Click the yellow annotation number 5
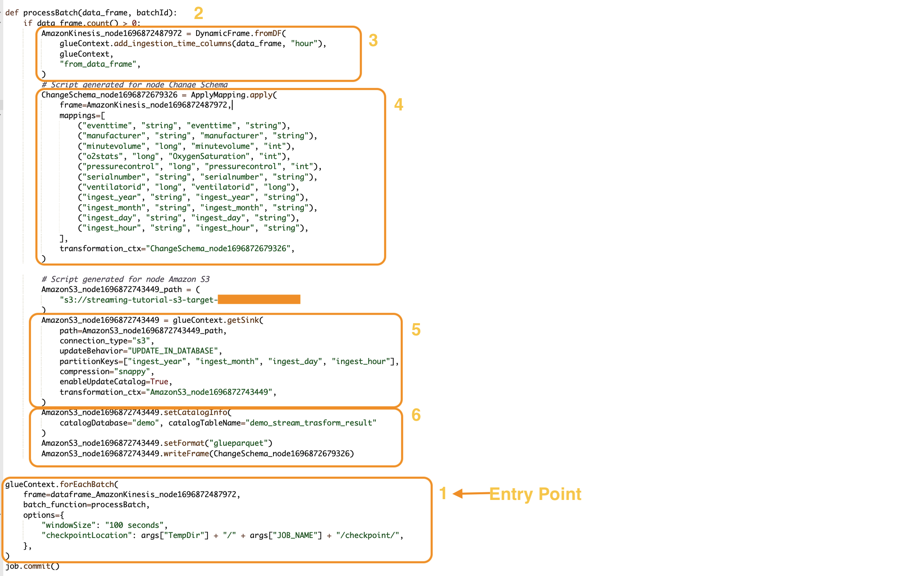Viewport: 924px width, 576px height. (416, 330)
